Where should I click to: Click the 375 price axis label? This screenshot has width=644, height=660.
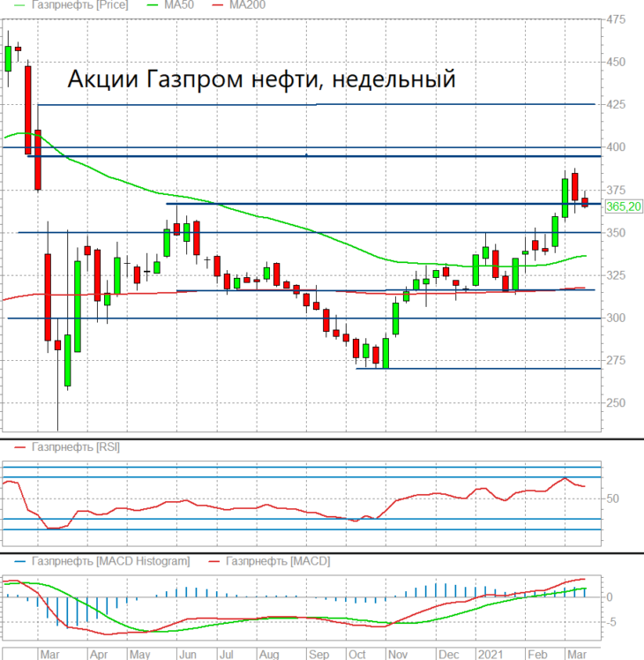(x=616, y=191)
